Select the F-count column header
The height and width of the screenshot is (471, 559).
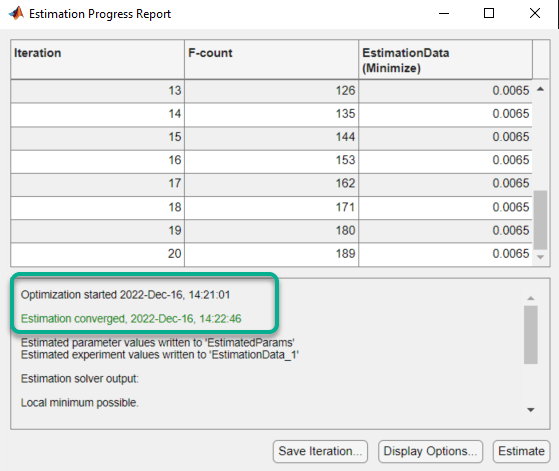(271, 60)
